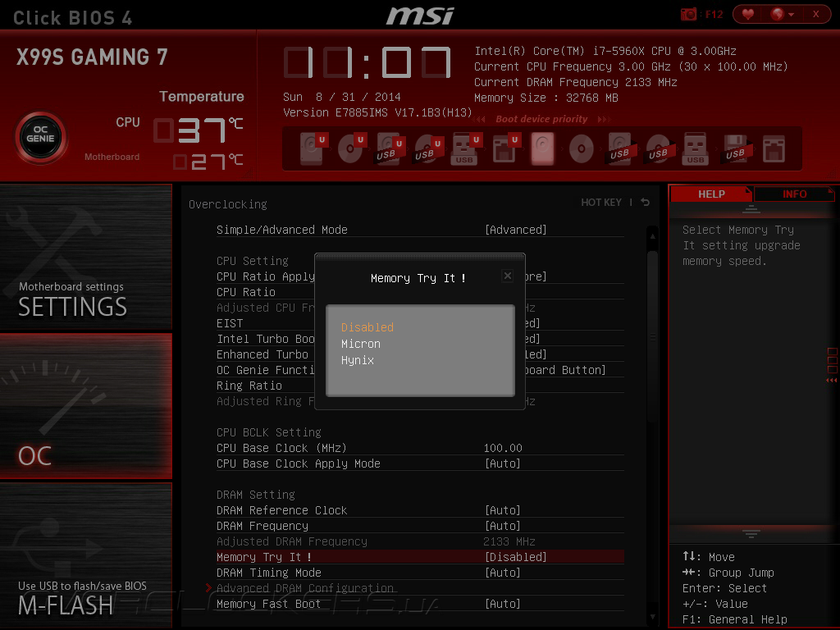840x630 pixels.
Task: Close the Memory Try It dialog
Action: [507, 276]
